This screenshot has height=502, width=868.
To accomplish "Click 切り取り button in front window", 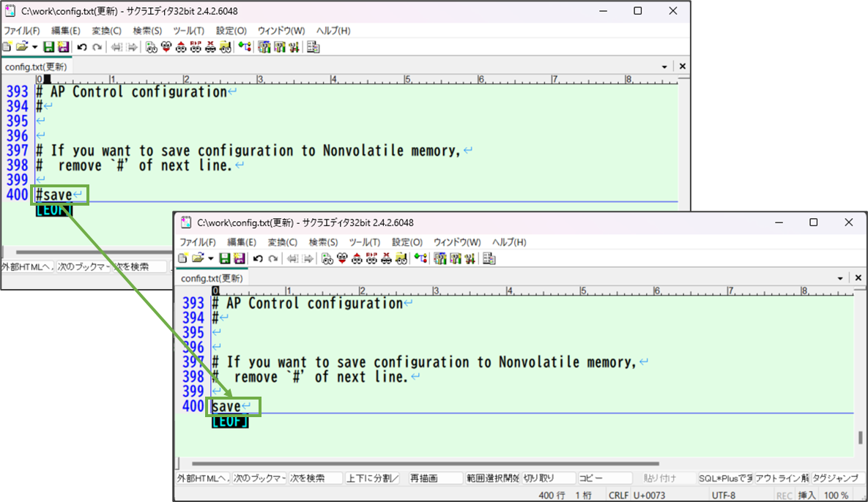I will (549, 479).
